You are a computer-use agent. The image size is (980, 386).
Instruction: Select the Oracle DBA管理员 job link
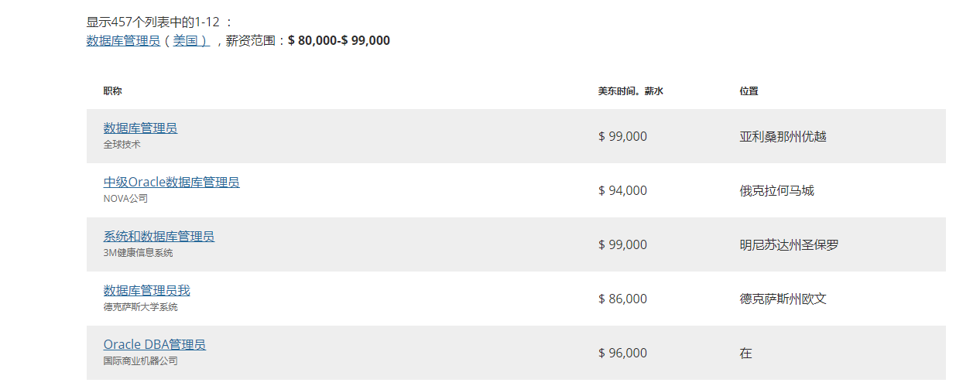coord(155,344)
